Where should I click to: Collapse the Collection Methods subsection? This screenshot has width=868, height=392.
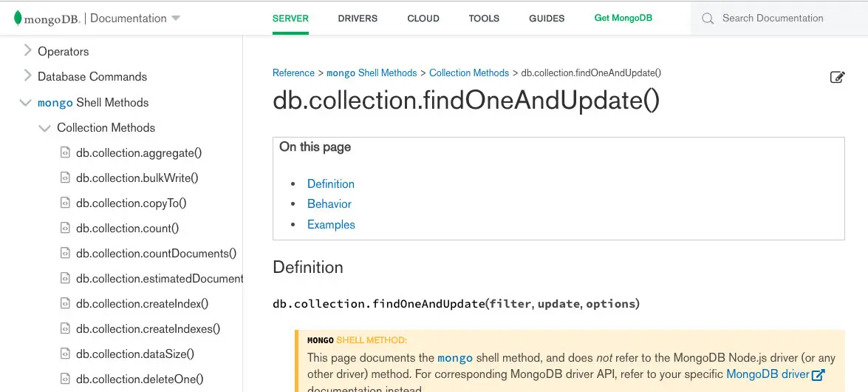pyautogui.click(x=44, y=128)
